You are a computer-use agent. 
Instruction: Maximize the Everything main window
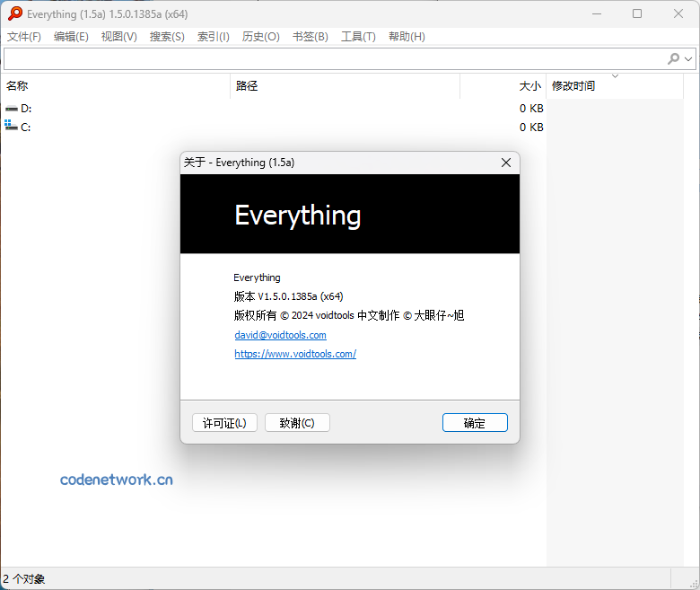(637, 13)
